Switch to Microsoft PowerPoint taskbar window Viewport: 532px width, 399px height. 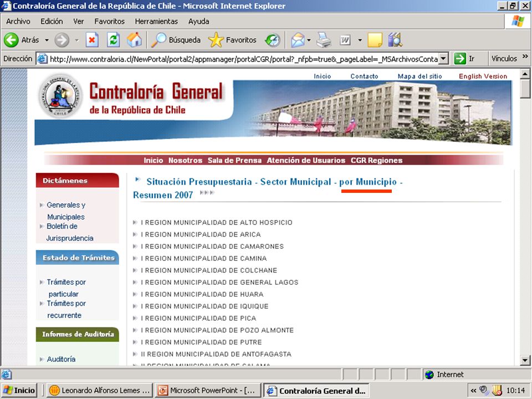point(208,391)
